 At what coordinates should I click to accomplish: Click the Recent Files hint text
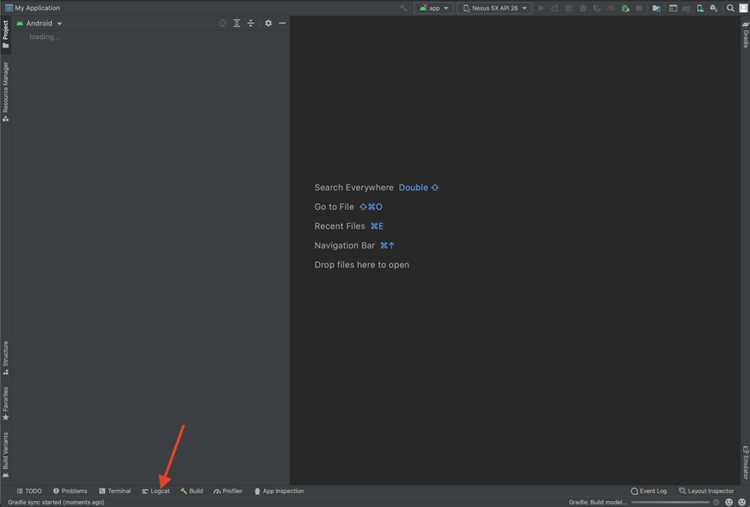click(340, 226)
